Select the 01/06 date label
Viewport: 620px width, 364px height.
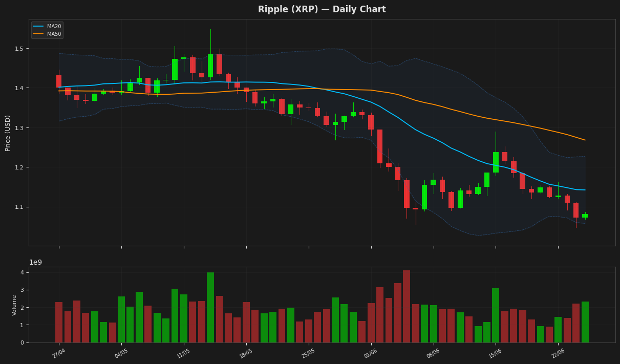371,353
